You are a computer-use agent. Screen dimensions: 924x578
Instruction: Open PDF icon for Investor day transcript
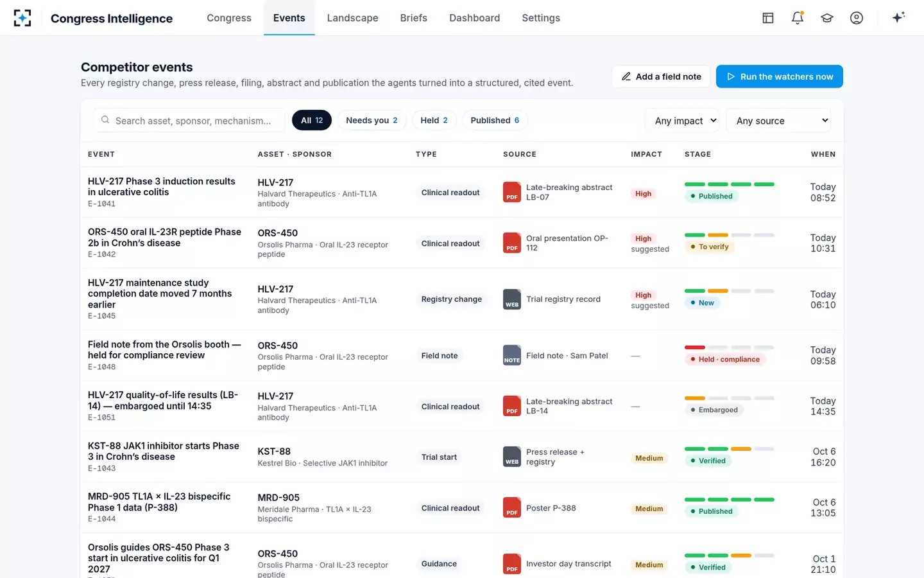511,564
